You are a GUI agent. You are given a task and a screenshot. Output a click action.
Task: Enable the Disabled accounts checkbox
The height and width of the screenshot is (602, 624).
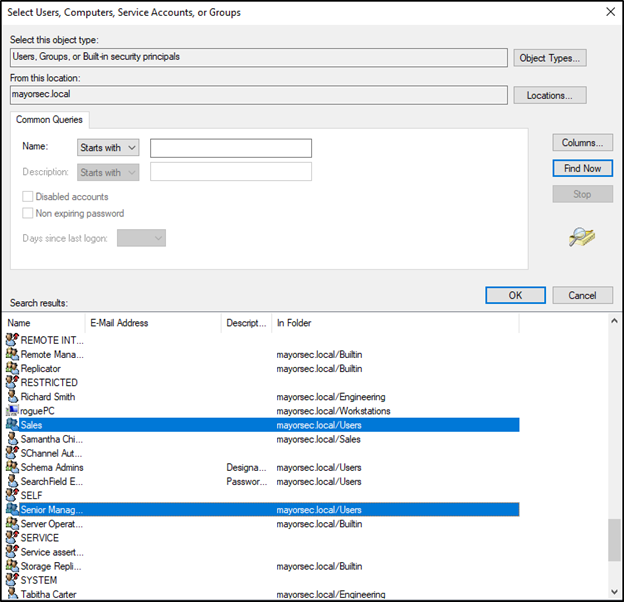[x=28, y=197]
